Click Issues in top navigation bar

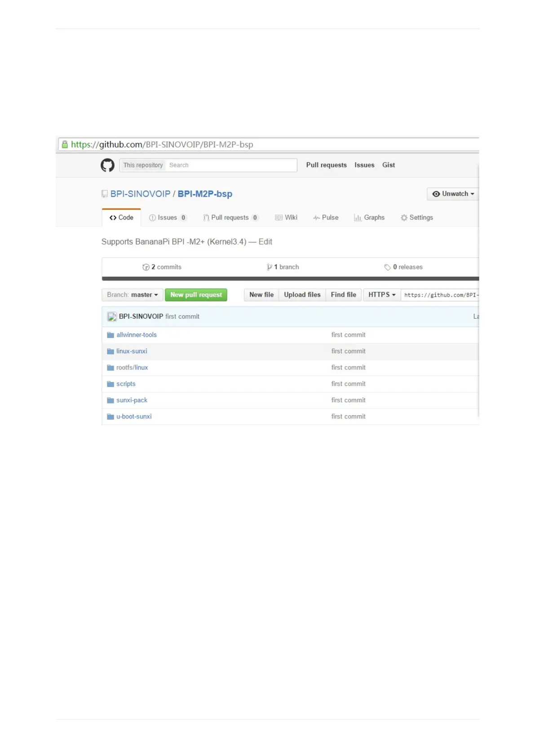[x=364, y=165]
